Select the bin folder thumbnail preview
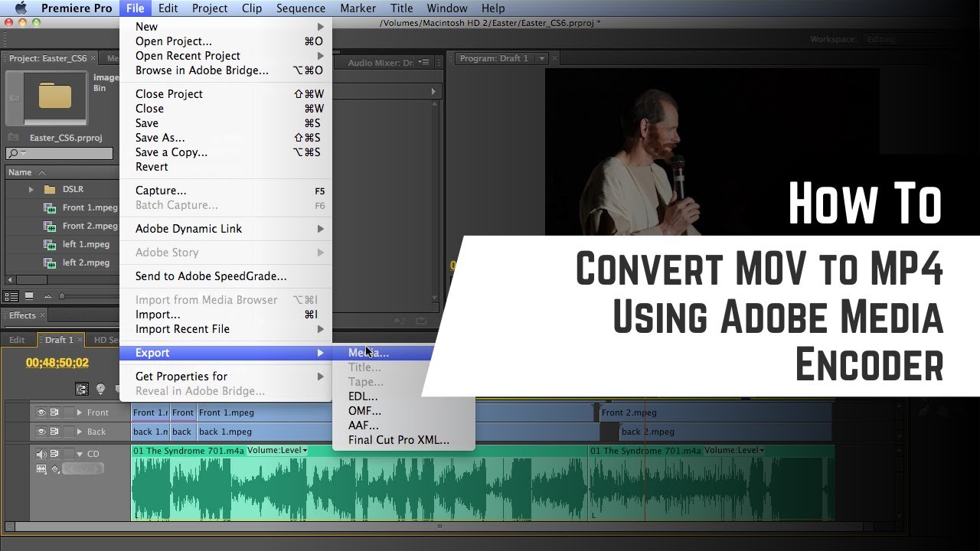980x551 pixels. [55, 97]
